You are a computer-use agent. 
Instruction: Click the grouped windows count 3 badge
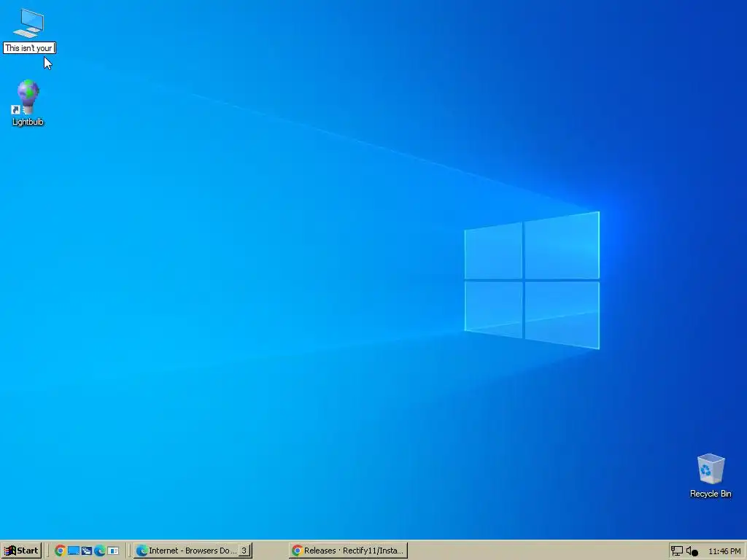coord(244,551)
